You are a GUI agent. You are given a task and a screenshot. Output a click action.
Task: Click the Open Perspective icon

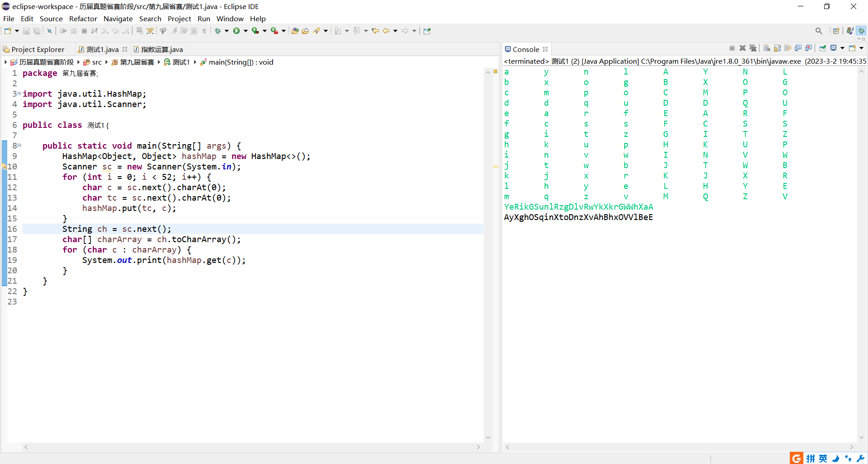tap(836, 31)
